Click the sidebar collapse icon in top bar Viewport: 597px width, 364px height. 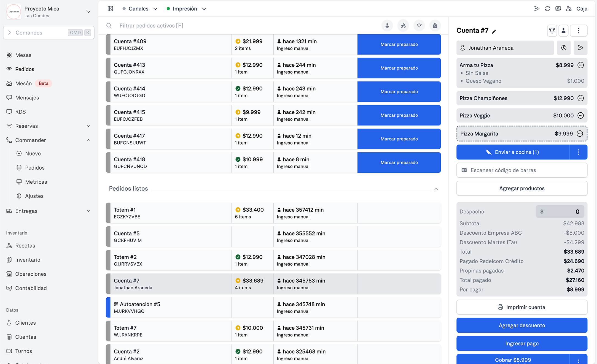pyautogui.click(x=110, y=9)
